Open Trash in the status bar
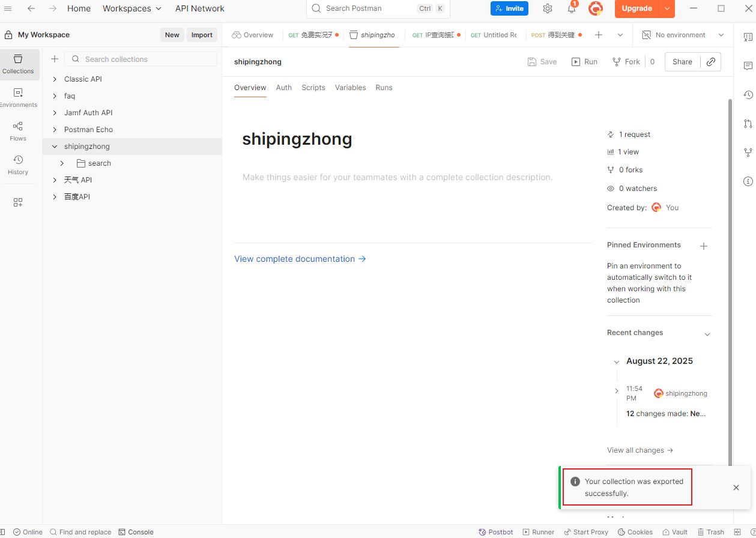The height and width of the screenshot is (538, 756). coord(710,532)
